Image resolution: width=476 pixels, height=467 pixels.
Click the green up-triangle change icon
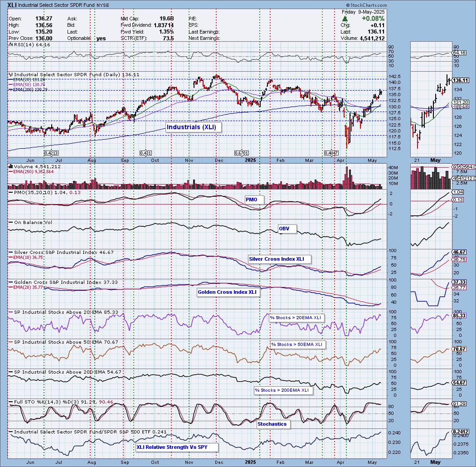coord(345,19)
